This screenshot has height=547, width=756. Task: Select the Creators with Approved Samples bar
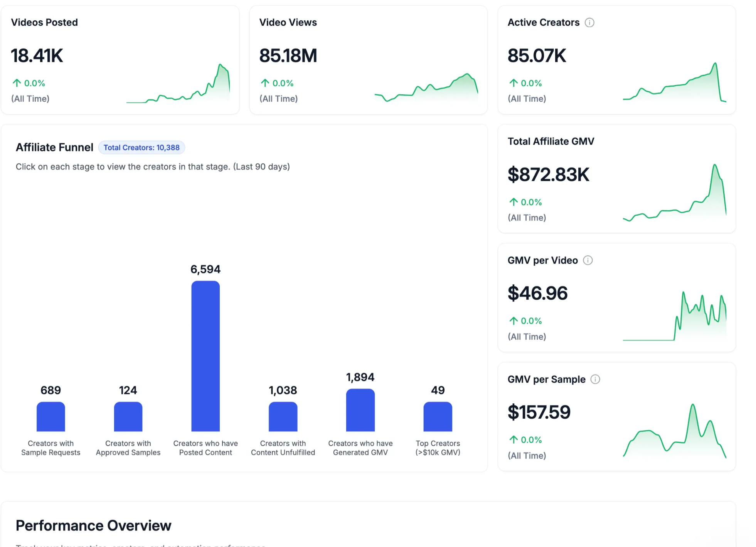point(128,417)
